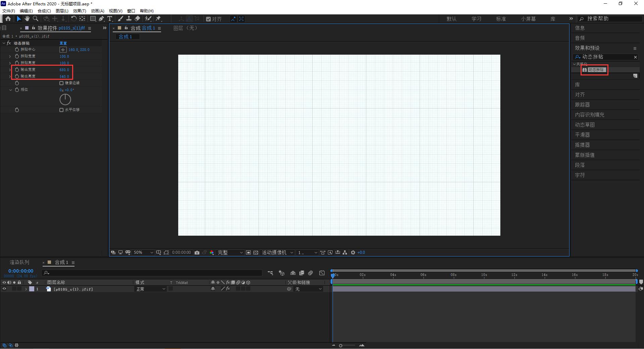
Task: Select the Rectangle shape tool
Action: tap(93, 19)
